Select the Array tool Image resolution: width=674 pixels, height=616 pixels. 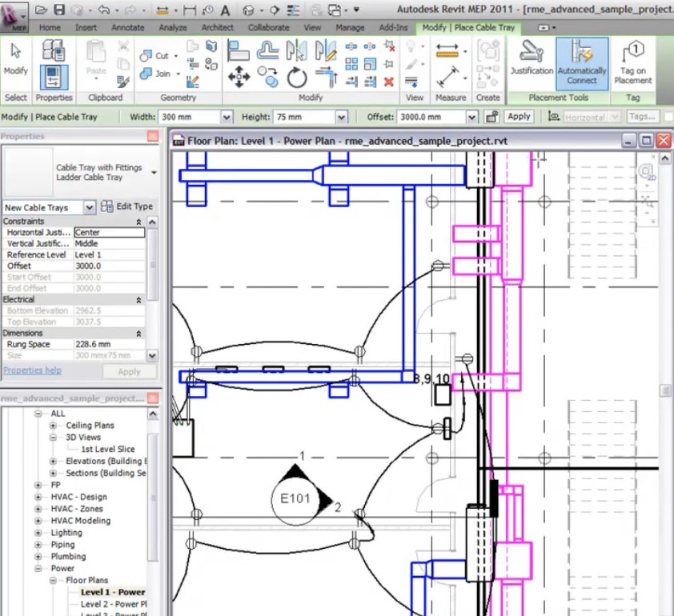[351, 65]
